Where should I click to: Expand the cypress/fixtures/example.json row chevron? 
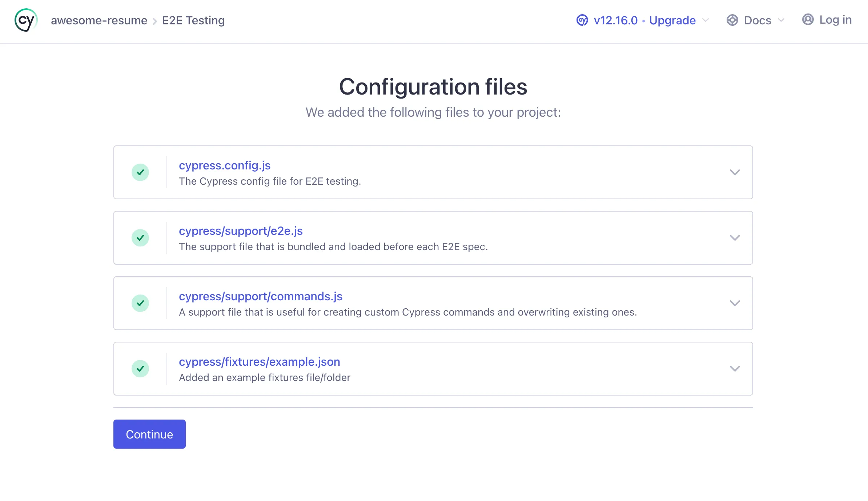coord(735,369)
